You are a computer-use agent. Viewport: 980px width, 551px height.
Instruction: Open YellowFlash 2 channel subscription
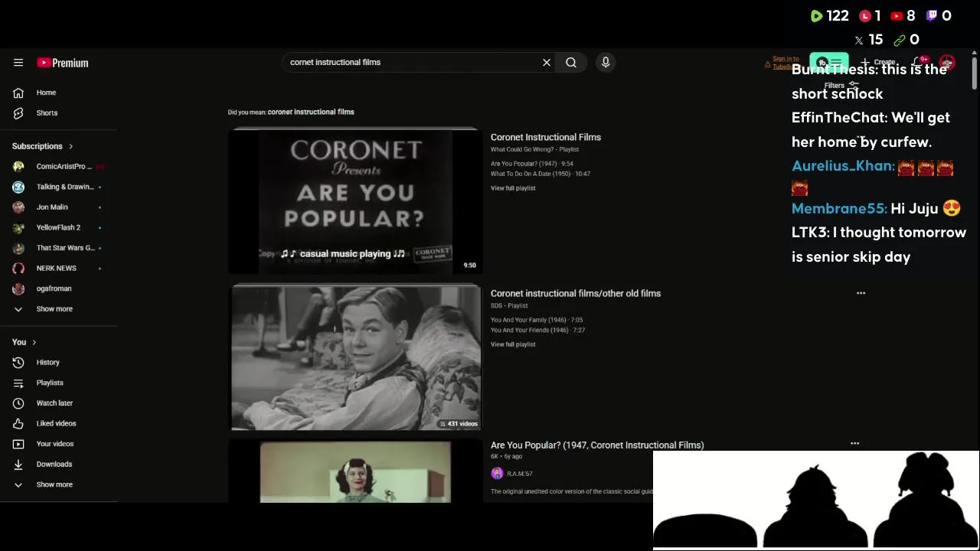[x=58, y=227]
